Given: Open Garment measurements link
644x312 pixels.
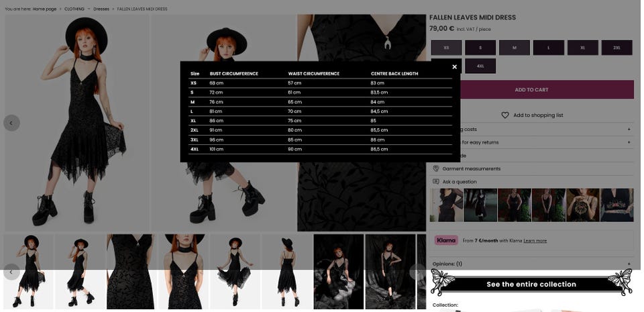Looking at the screenshot, I should pyautogui.click(x=472, y=168).
